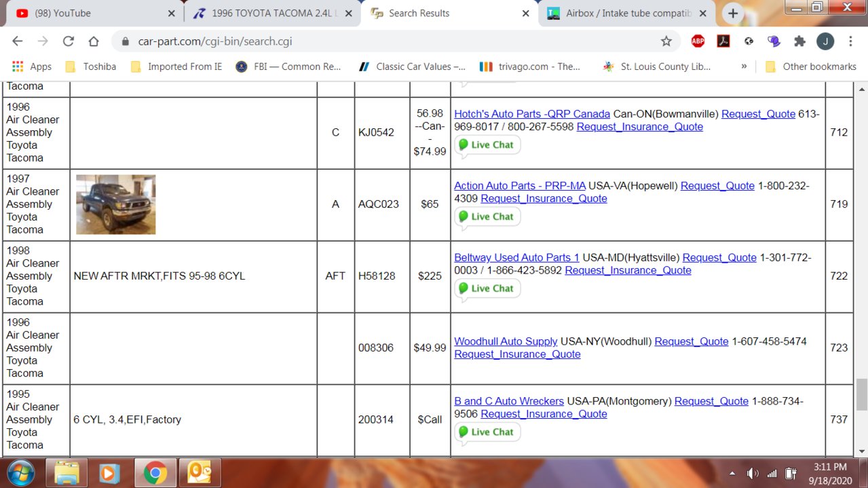Open the Chrome Extensions puzzle menu
868x488 pixels.
tap(799, 41)
